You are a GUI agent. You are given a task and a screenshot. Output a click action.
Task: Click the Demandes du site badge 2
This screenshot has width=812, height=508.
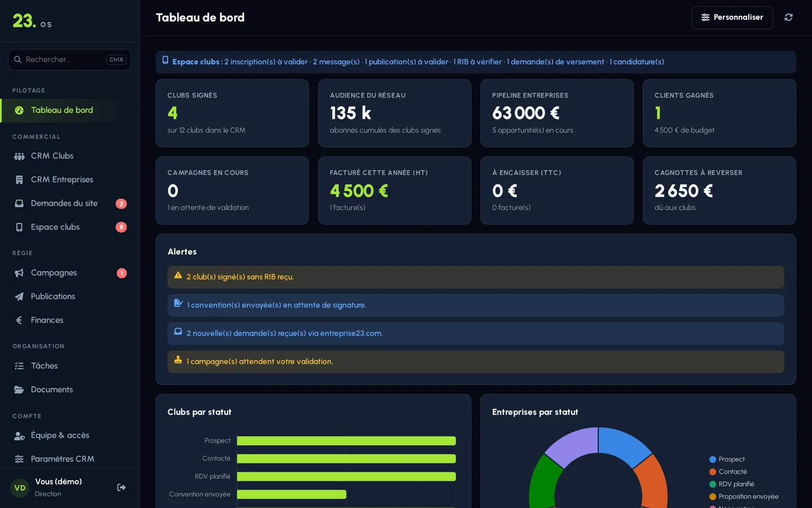point(121,204)
